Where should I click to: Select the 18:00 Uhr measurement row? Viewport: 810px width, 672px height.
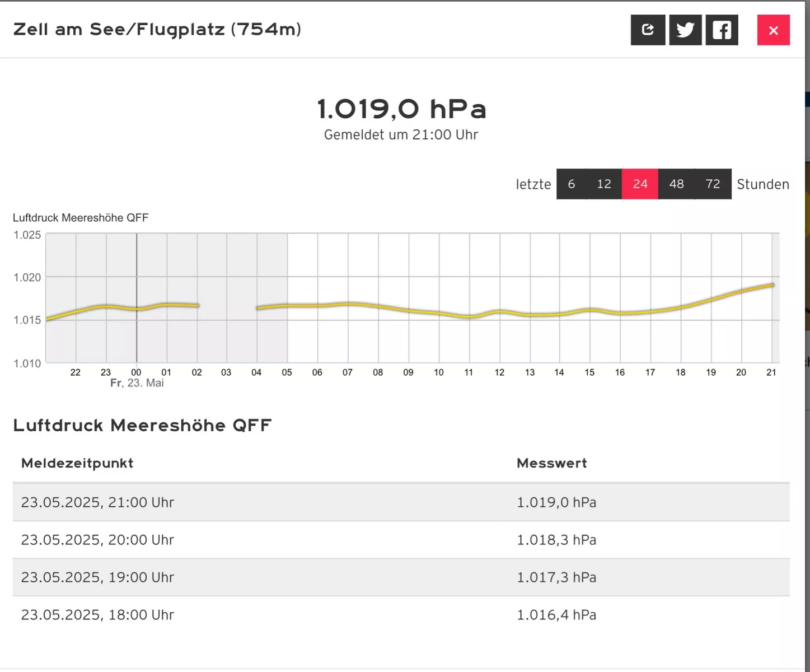point(401,615)
